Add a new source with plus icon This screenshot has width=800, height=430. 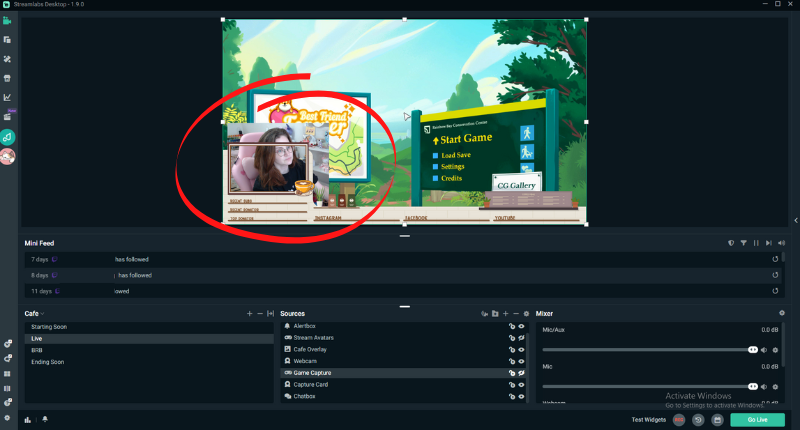506,313
